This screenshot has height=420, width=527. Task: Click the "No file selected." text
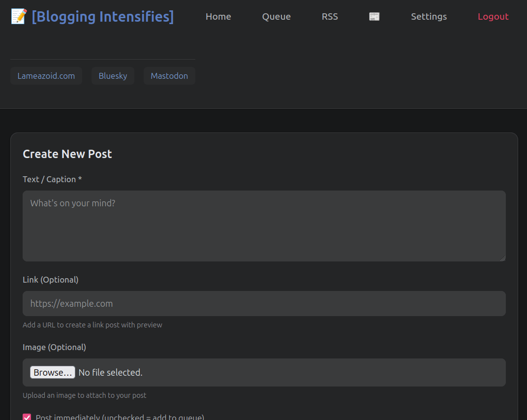pos(110,373)
